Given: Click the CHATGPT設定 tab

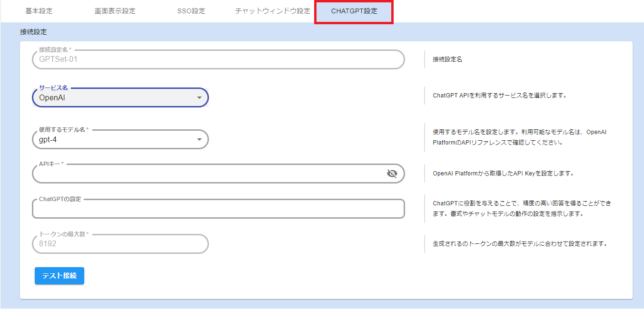Looking at the screenshot, I should 354,11.
